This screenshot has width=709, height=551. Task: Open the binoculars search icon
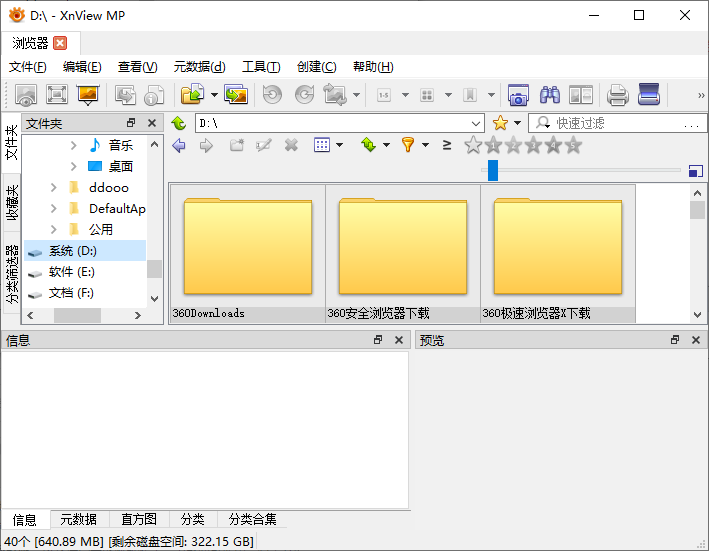coord(550,95)
